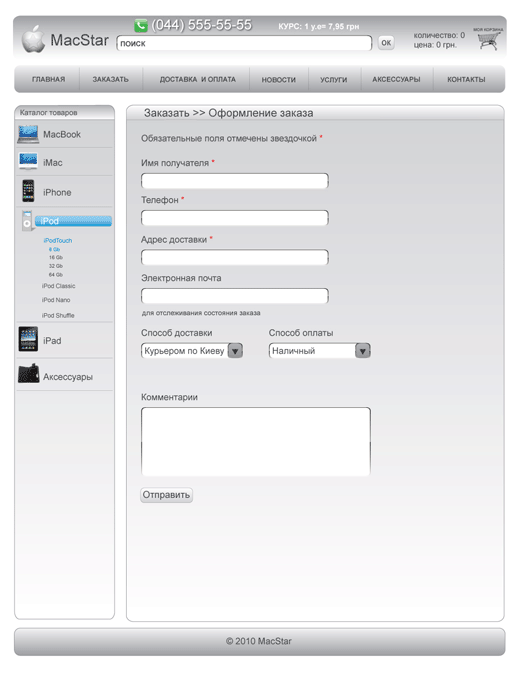
Task: Select the 'Наличный' combo box
Action: 319,351
